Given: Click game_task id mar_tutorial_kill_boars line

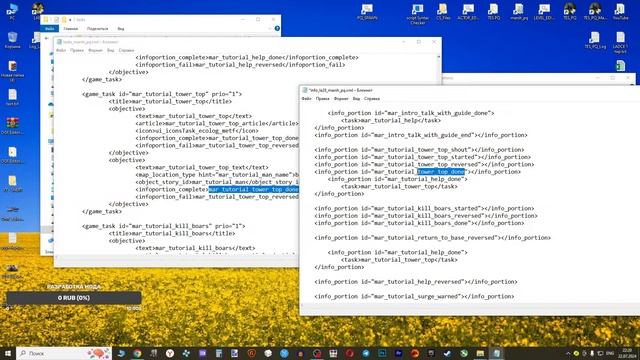Looking at the screenshot, I should (x=163, y=226).
